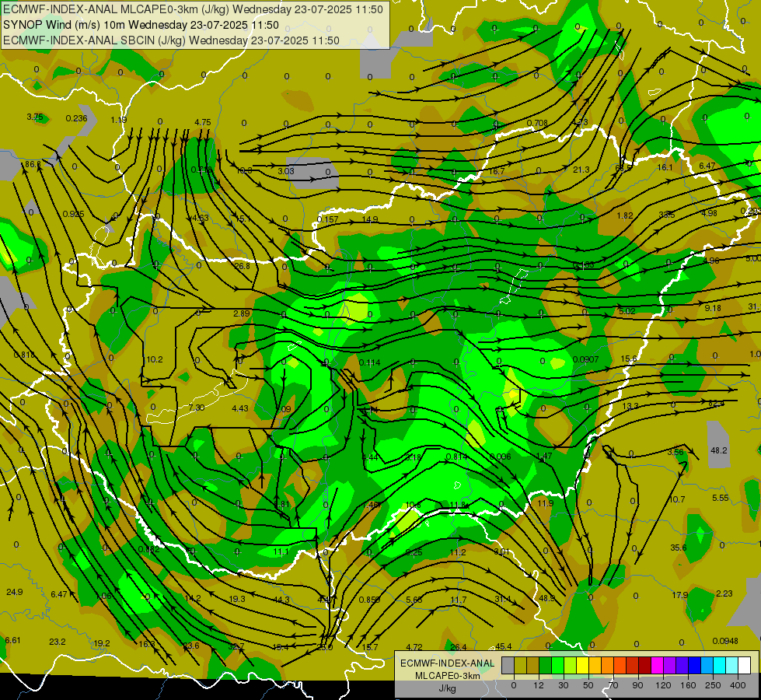Click the legend header ECMWF-INDEX-ANAL

tap(447, 663)
